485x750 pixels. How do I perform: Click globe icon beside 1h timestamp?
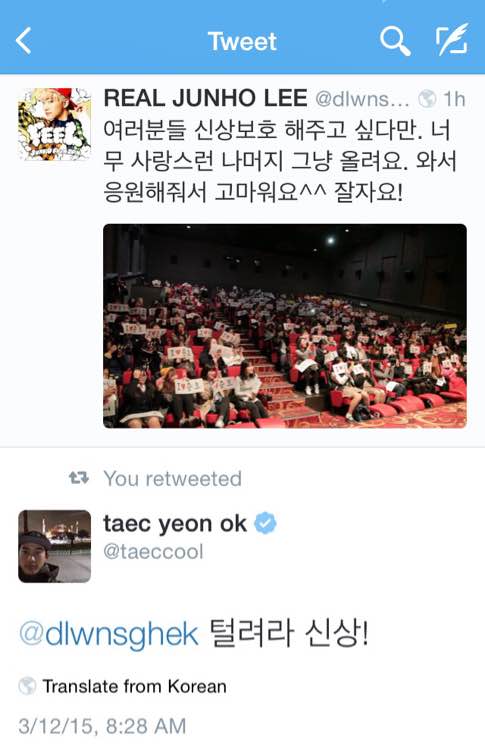pyautogui.click(x=427, y=99)
